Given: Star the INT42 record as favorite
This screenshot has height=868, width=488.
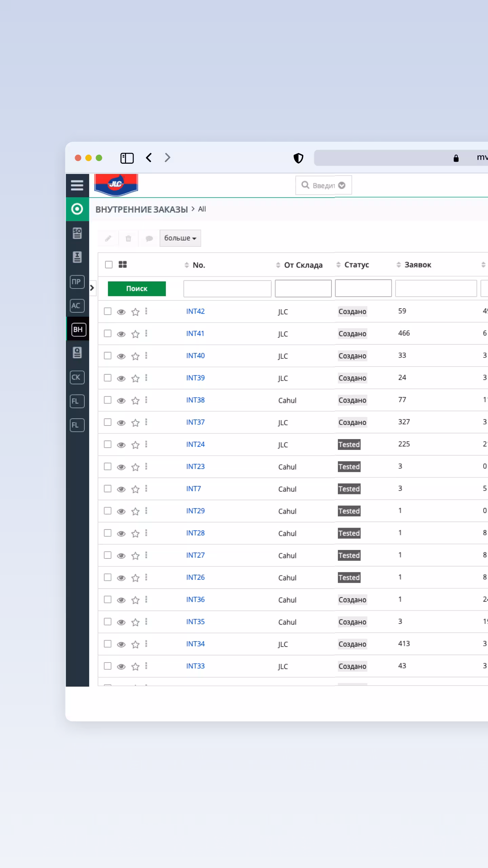Looking at the screenshot, I should point(136,312).
